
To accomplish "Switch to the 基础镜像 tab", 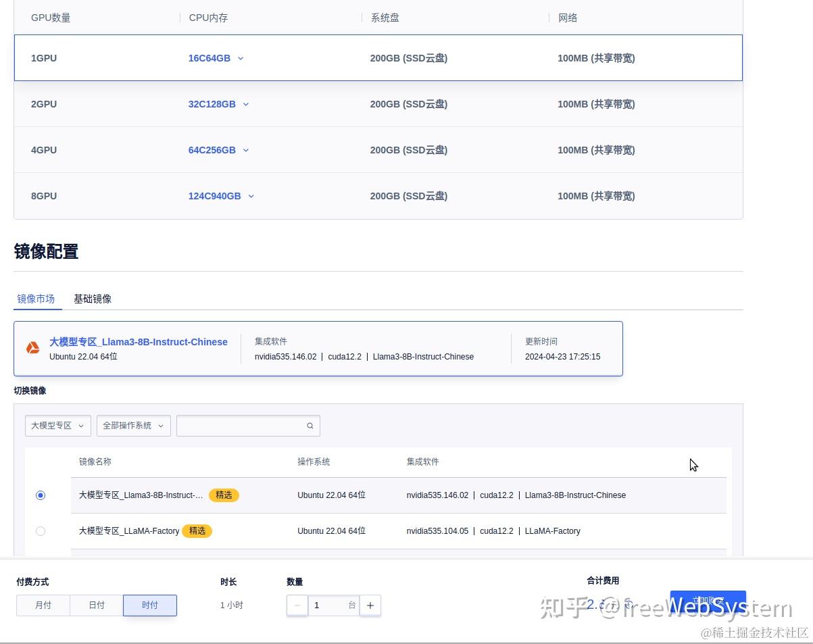I will coord(93,299).
